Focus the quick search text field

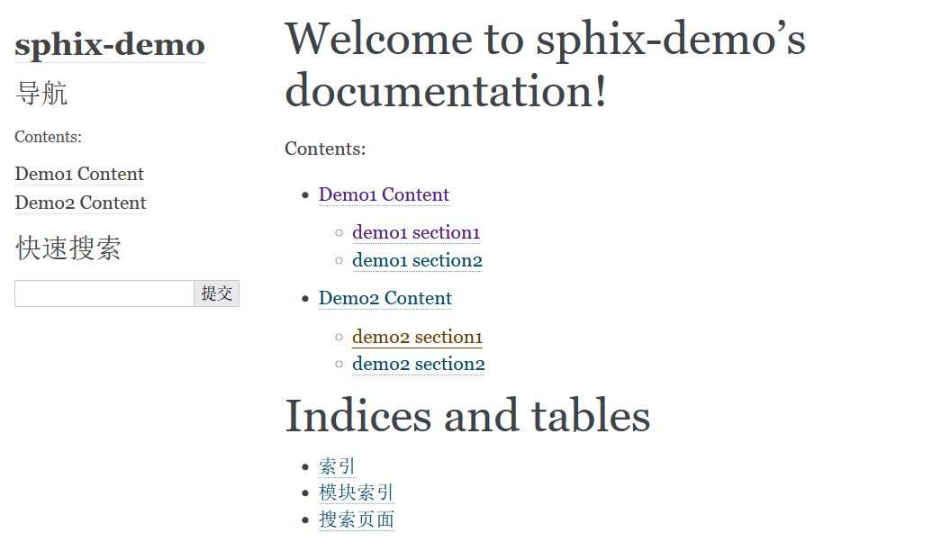click(104, 294)
